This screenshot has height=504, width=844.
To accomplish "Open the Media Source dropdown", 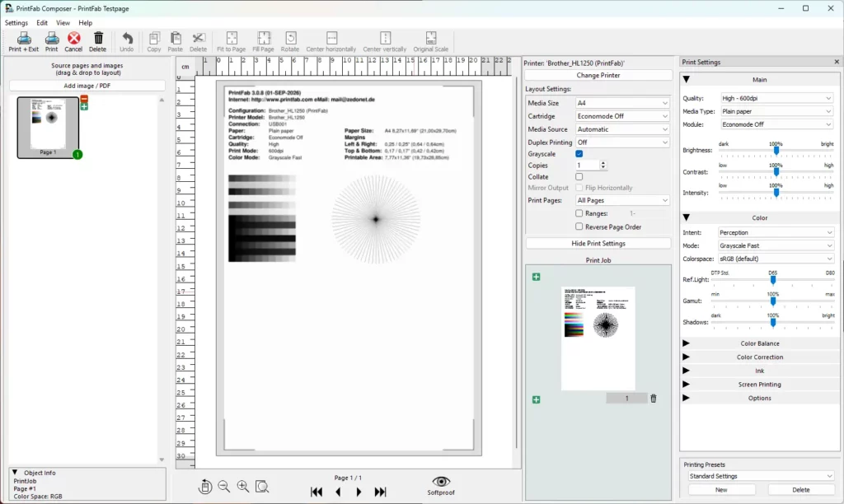I will tap(622, 129).
